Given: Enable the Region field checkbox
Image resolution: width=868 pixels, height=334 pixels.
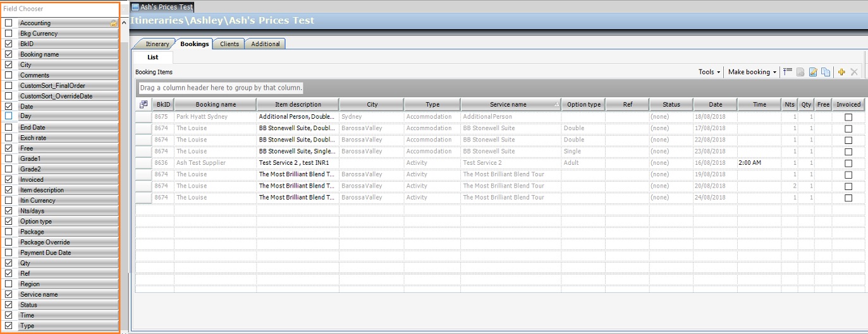Looking at the screenshot, I should [9, 284].
